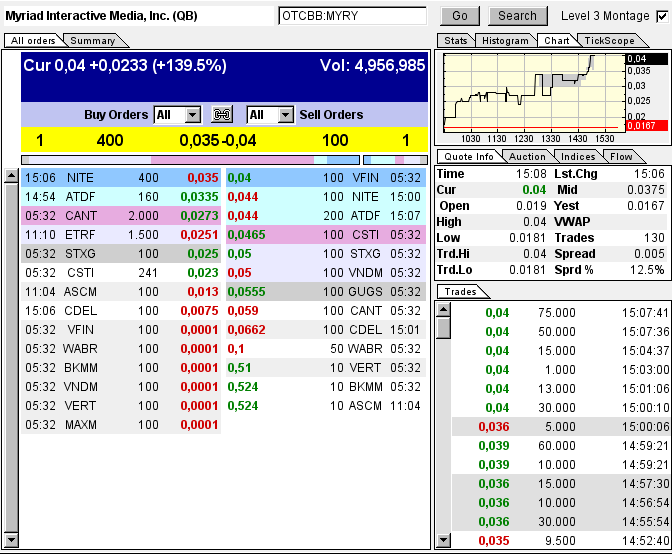The height and width of the screenshot is (555, 672).
Task: Click the 0,035 trade at 14:52:40
Action: point(561,540)
